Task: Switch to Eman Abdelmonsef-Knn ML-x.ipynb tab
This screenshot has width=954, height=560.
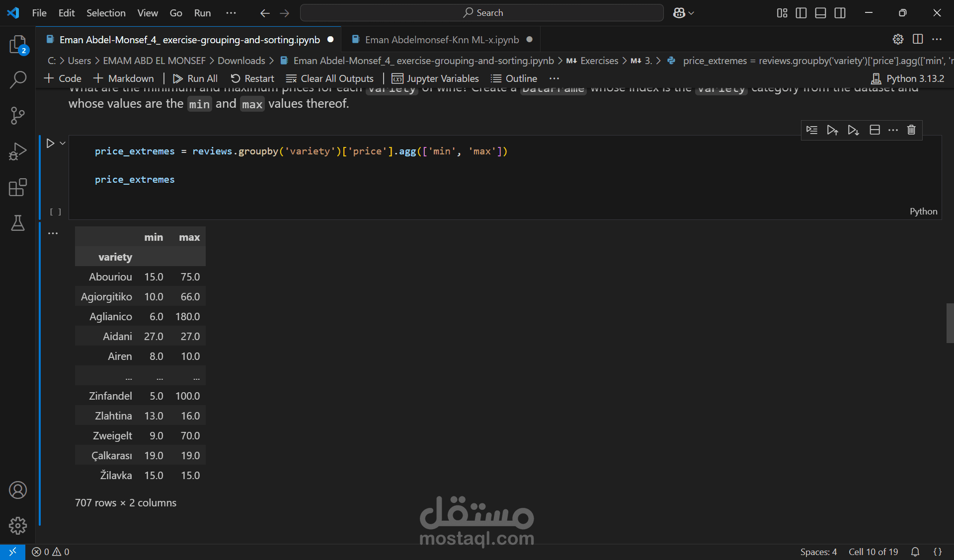Action: pos(441,40)
